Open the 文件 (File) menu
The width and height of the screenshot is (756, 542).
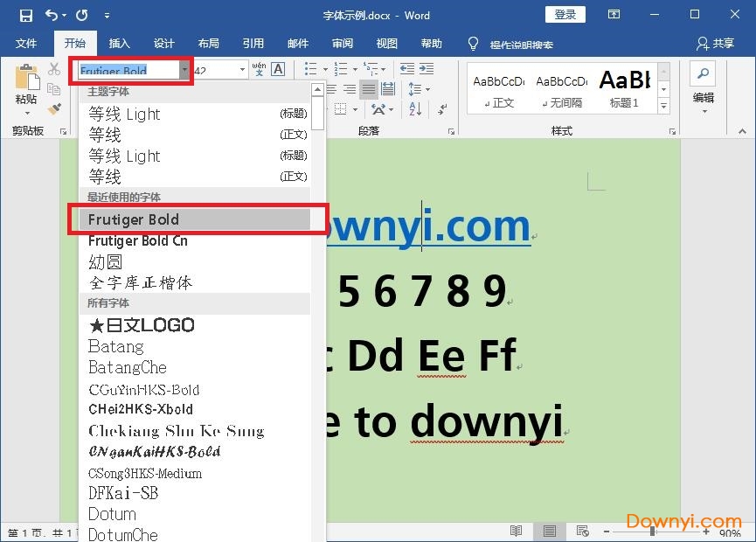26,44
